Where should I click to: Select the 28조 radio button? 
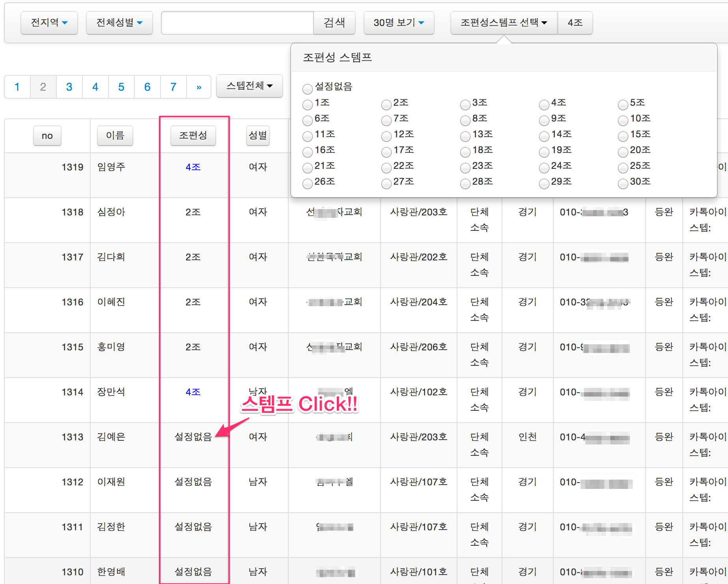(x=465, y=183)
